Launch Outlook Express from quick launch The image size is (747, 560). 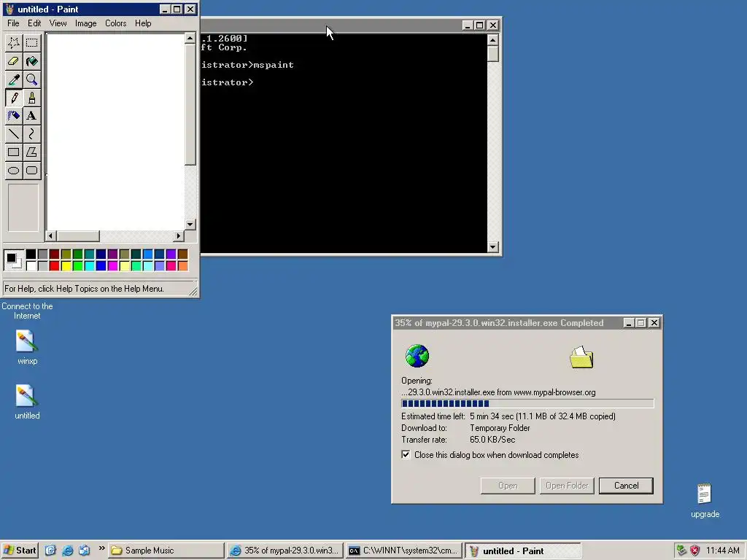(85, 551)
